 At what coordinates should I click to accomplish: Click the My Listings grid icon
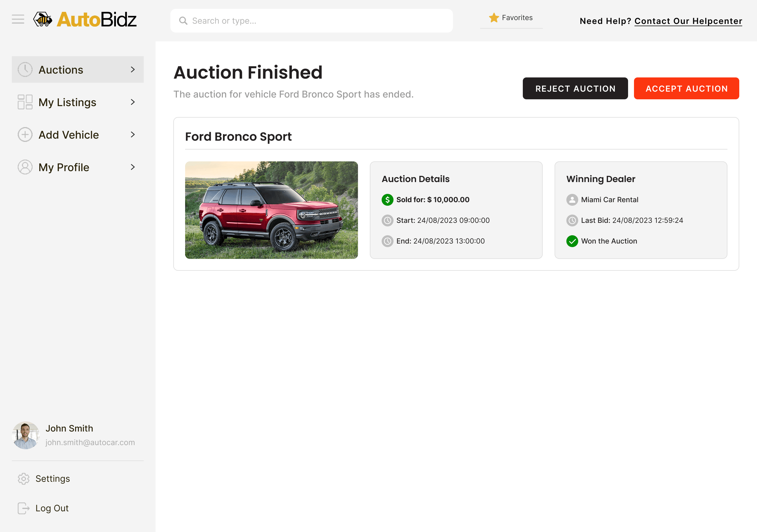pos(25,102)
